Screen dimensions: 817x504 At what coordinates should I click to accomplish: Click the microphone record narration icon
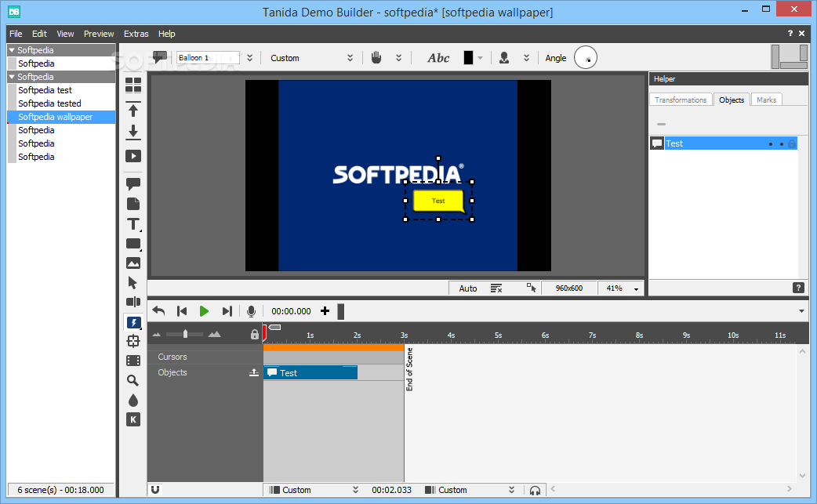(251, 311)
